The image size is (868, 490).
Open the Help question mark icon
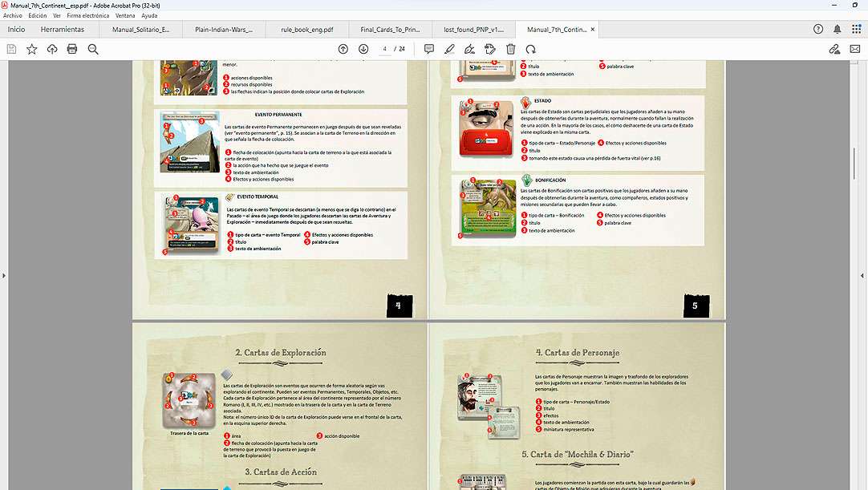point(818,29)
